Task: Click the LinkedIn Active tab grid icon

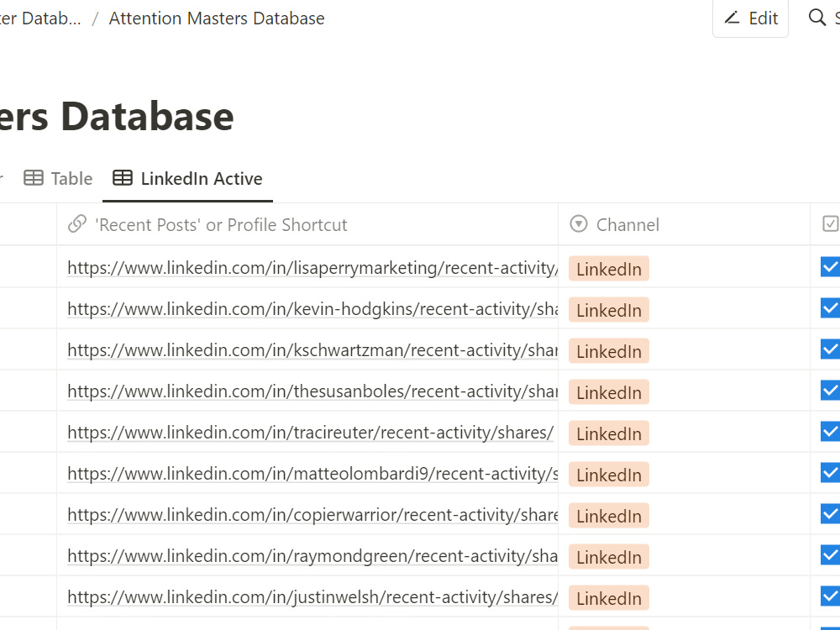Action: (x=122, y=178)
